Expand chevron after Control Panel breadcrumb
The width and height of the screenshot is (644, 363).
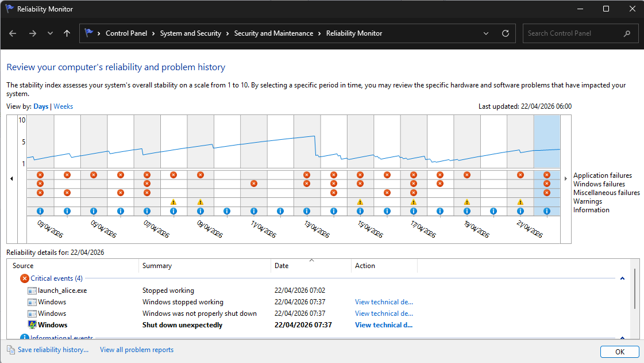[153, 33]
